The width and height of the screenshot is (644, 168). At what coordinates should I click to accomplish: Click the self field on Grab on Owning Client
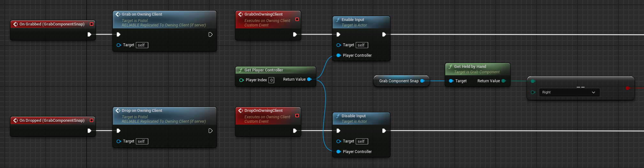pyautogui.click(x=142, y=45)
